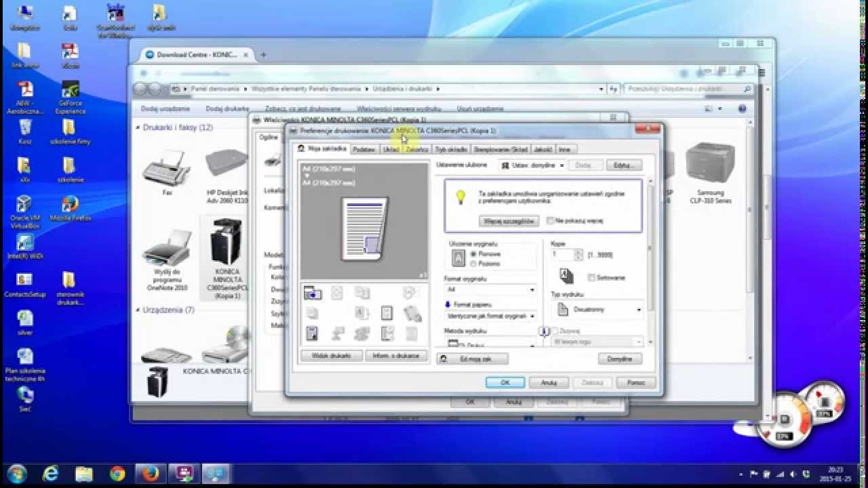Click the 'Przeszukaj: Urządzenia i drukarki' search box
Image resolution: width=868 pixels, height=488 pixels.
pos(689,89)
